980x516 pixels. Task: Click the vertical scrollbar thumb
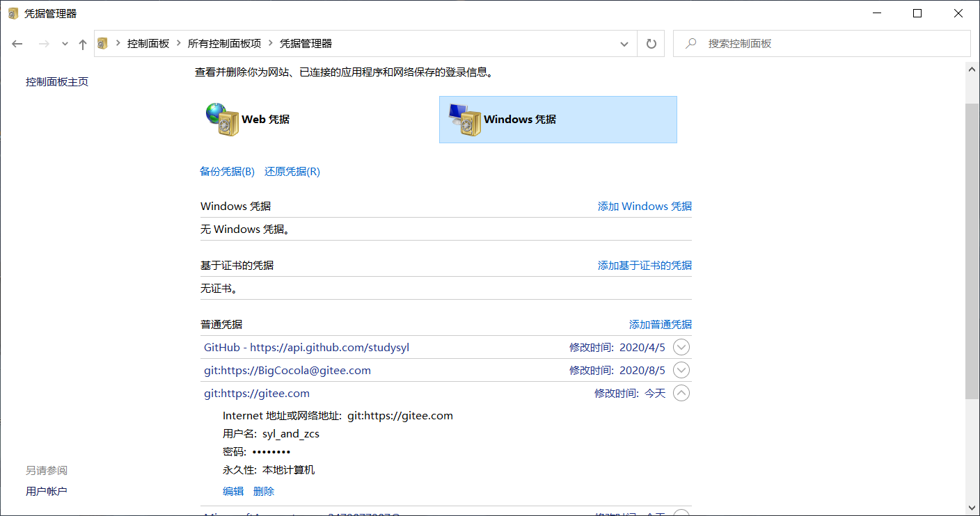pos(972,250)
